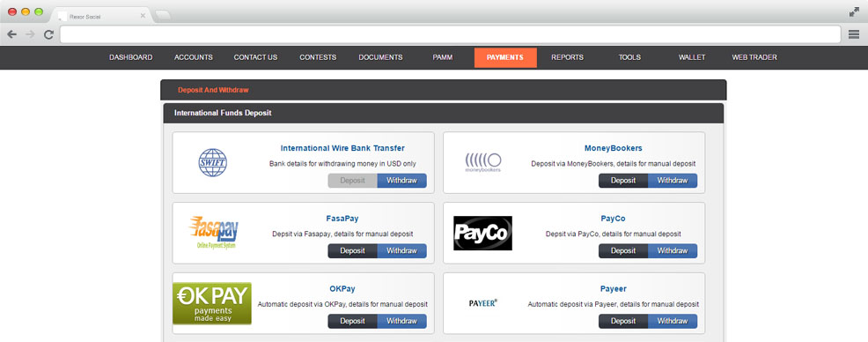Click Withdraw for Payeer
The width and height of the screenshot is (868, 342).
pyautogui.click(x=673, y=322)
